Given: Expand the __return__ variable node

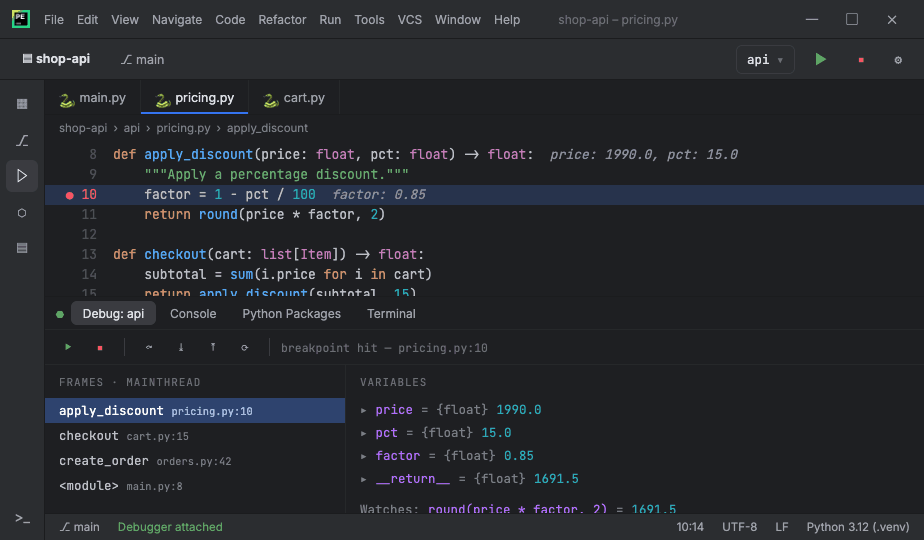Looking at the screenshot, I should click(x=364, y=479).
